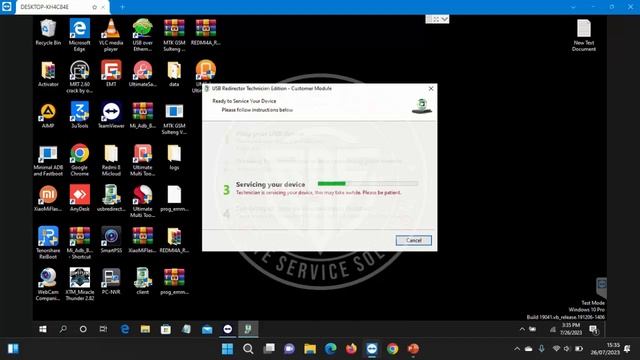
Task: Launch Microsoft Edge from the remote desktop
Action: pos(79,35)
